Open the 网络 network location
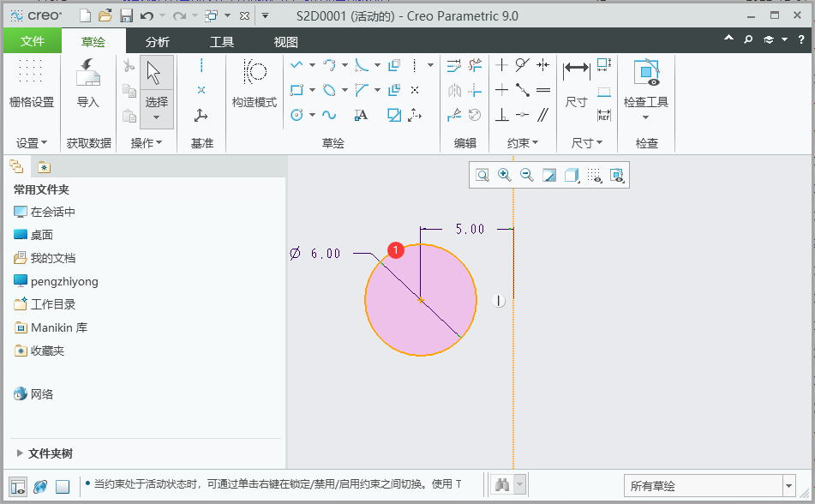 pos(33,394)
